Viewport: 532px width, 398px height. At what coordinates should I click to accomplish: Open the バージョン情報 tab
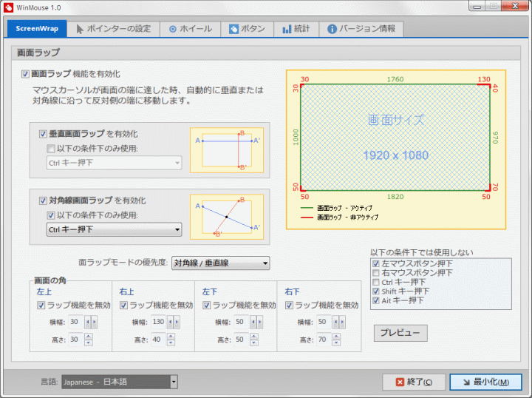(361, 29)
